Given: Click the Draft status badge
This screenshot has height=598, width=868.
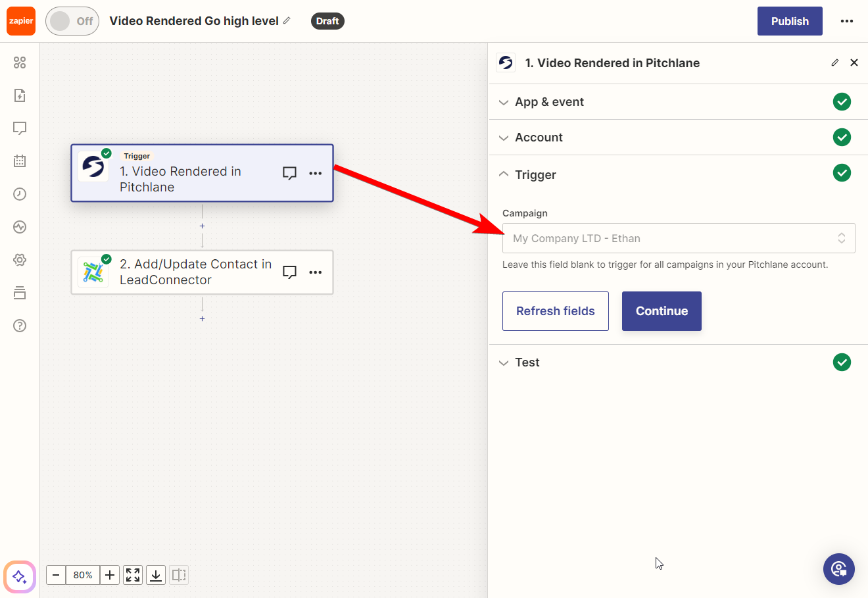Looking at the screenshot, I should pyautogui.click(x=327, y=21).
